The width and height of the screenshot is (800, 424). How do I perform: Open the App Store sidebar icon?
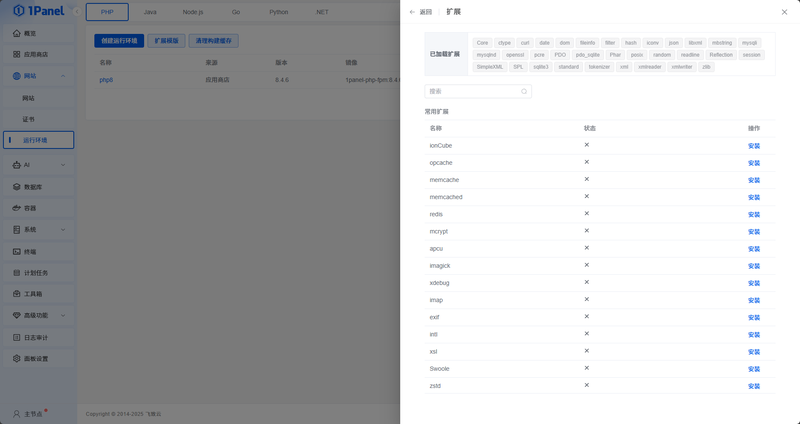point(17,54)
